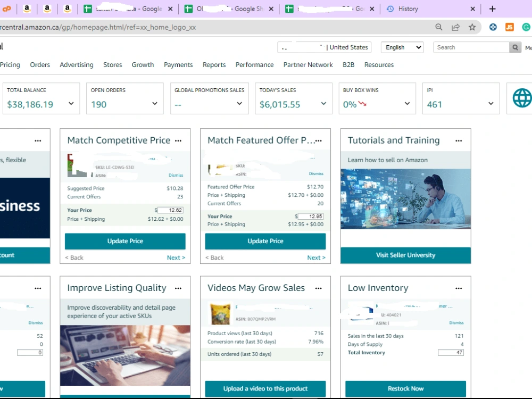Open the Growth menu

click(x=143, y=65)
